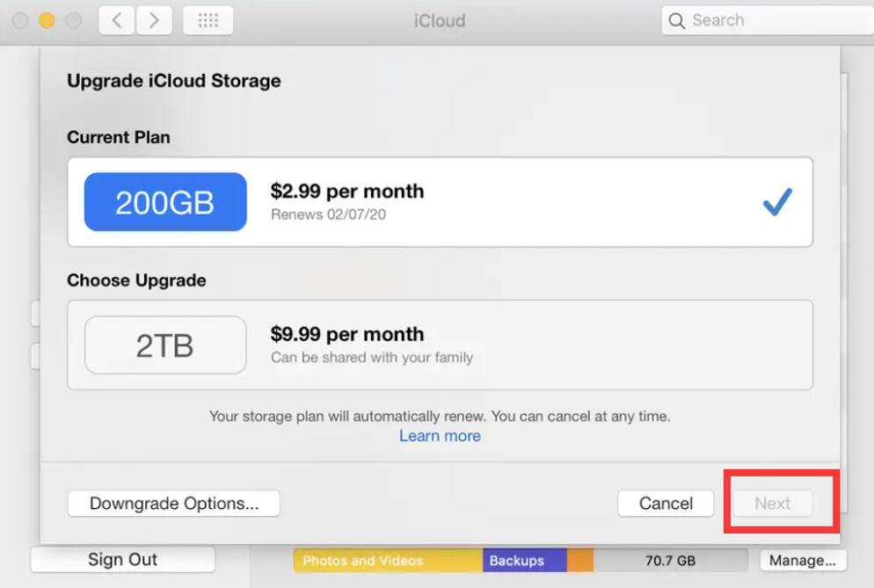This screenshot has width=874, height=588.
Task: Choose the 2TB upgrade badge
Action: [x=165, y=345]
